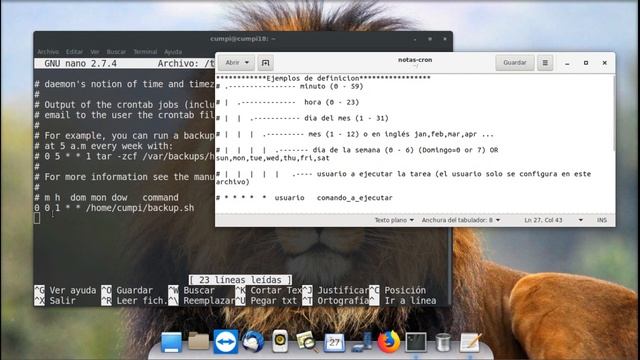Open the speaker music player in dock
This screenshot has width=640, height=360.
(280, 341)
